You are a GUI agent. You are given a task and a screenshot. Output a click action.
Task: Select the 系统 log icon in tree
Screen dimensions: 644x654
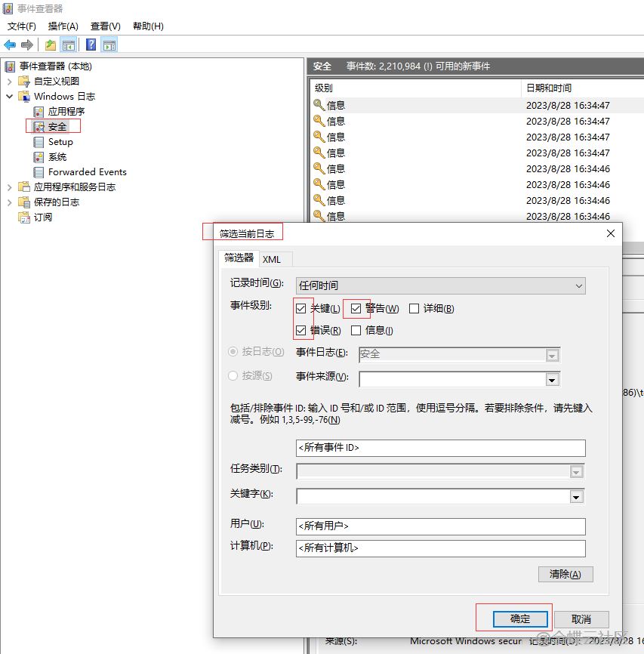[x=39, y=157]
